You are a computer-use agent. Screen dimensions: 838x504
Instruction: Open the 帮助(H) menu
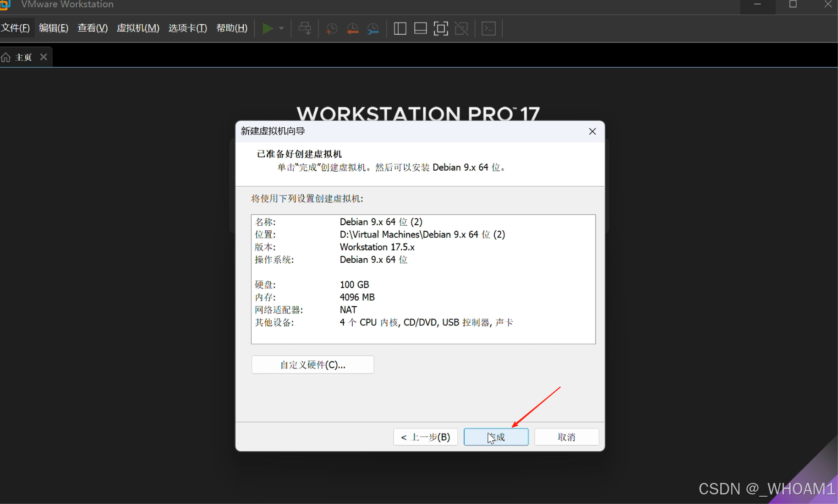click(232, 28)
